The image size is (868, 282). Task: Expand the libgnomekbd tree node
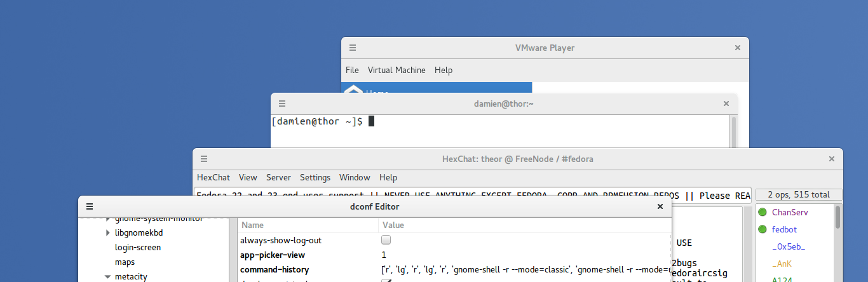point(108,233)
